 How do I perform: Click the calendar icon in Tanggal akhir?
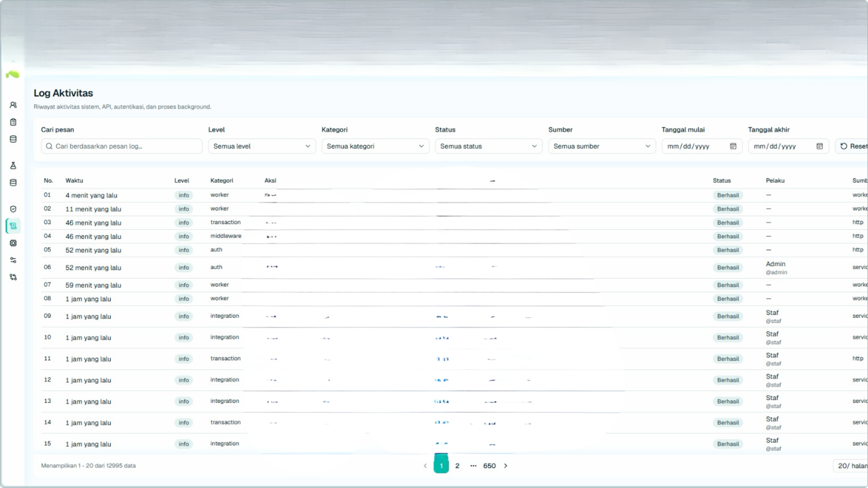(820, 146)
